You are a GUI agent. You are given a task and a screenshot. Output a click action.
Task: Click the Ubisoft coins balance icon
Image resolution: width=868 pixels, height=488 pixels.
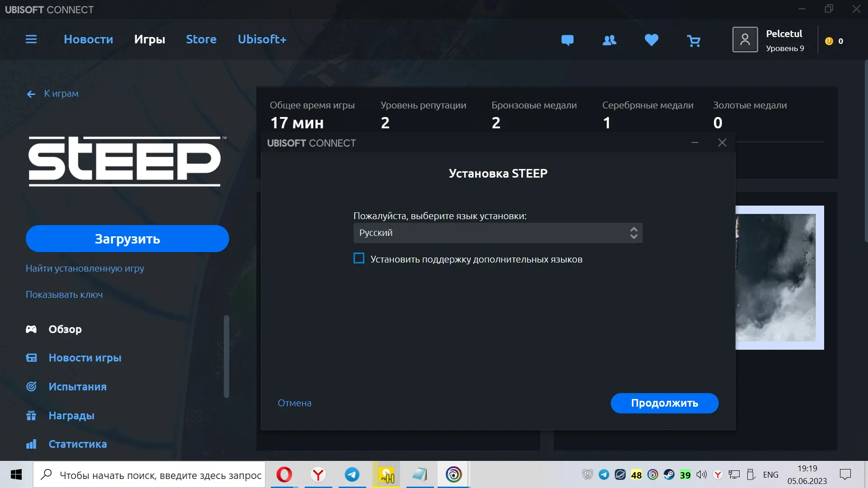click(x=829, y=41)
